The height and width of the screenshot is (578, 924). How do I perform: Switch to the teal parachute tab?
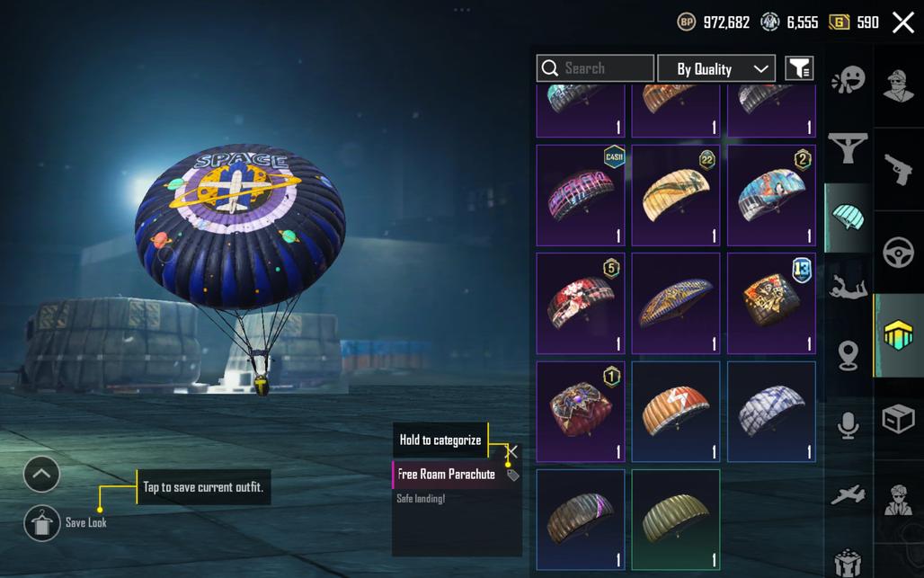848,218
